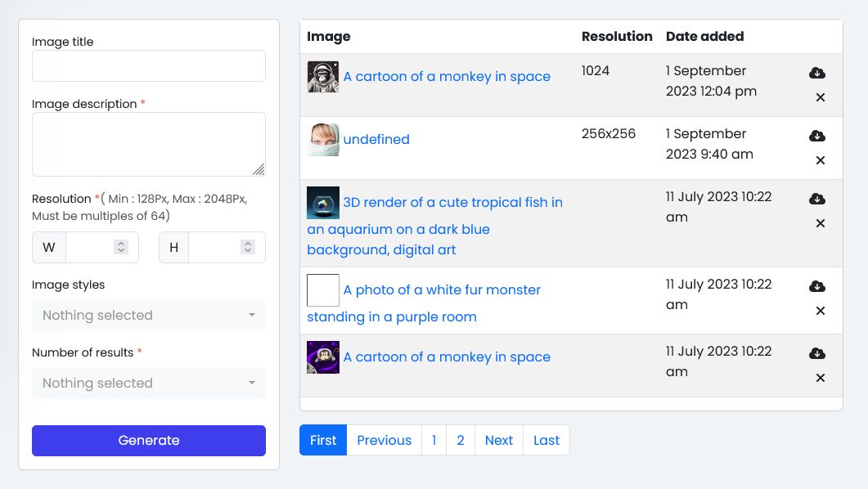Delete the 1024 monkey in space row

pyautogui.click(x=821, y=97)
